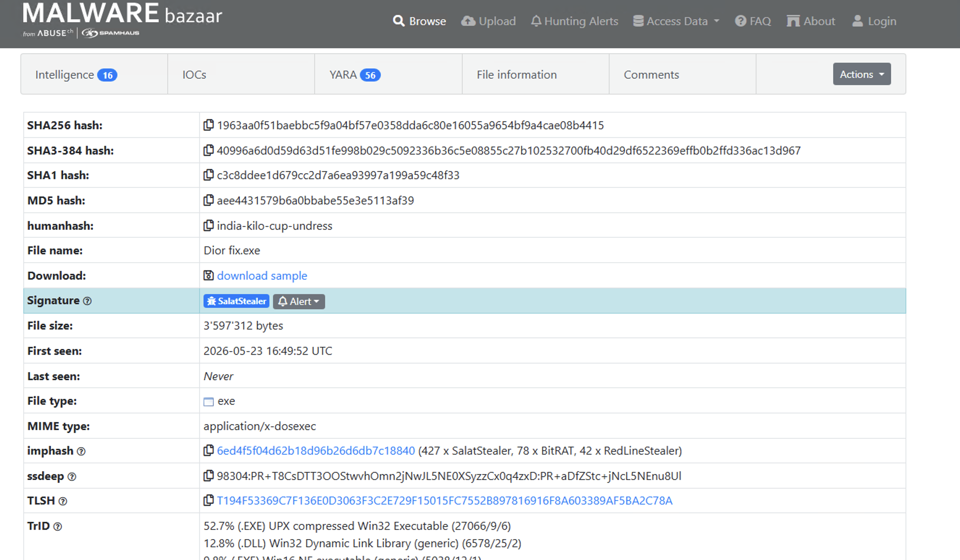The width and height of the screenshot is (960, 560).
Task: Select the SHA1 hash text
Action: 338,175
